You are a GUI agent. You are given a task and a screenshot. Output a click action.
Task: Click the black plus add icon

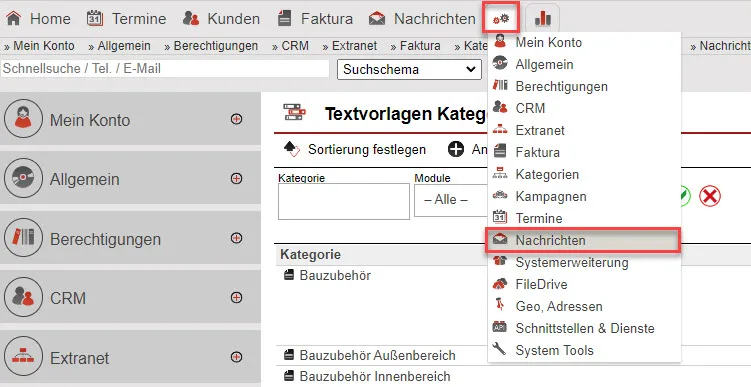click(456, 149)
